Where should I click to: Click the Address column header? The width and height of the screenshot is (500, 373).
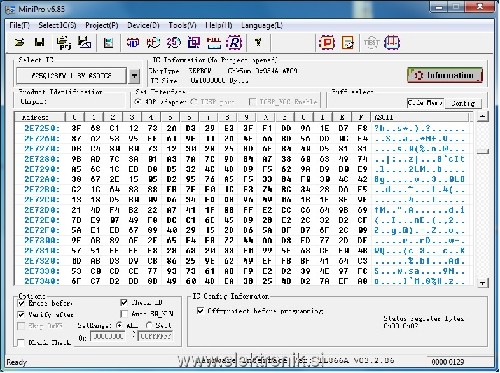pos(40,117)
